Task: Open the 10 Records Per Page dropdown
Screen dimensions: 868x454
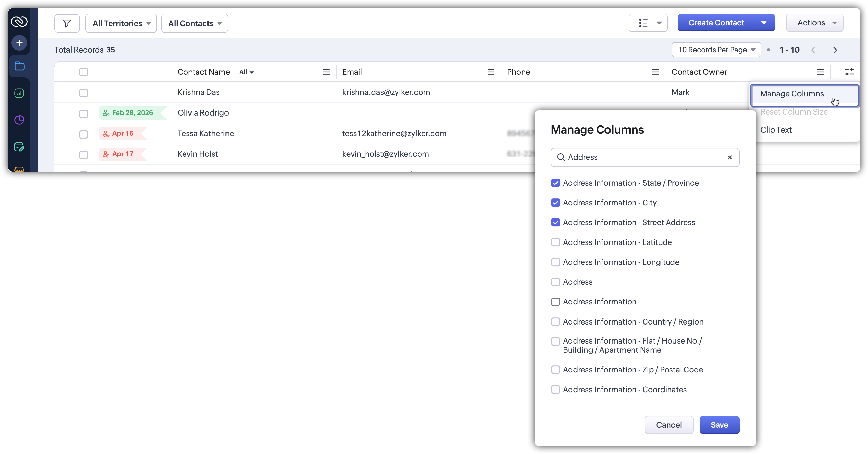Action: (716, 50)
